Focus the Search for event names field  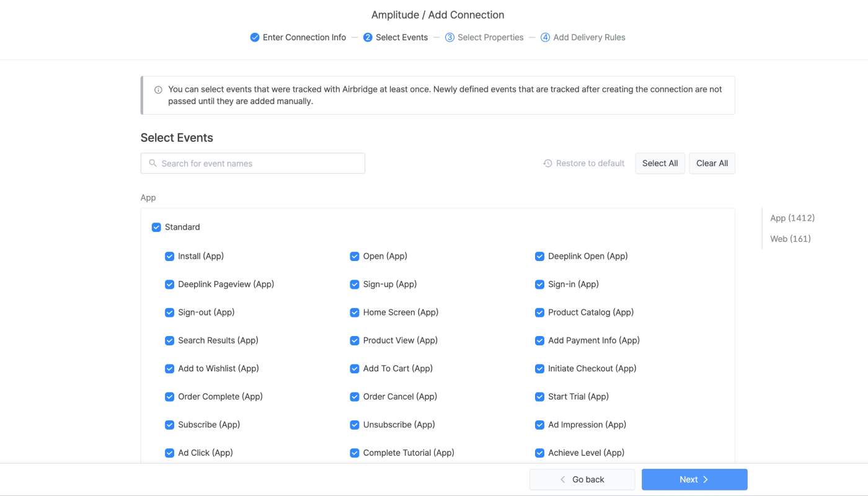pos(253,163)
